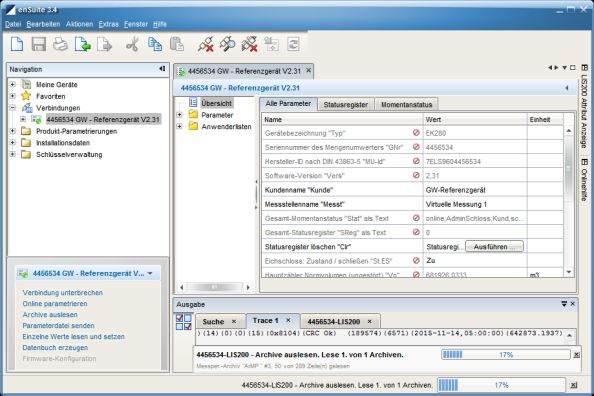This screenshot has width=594, height=396.
Task: Open the Datei menu
Action: (13, 24)
